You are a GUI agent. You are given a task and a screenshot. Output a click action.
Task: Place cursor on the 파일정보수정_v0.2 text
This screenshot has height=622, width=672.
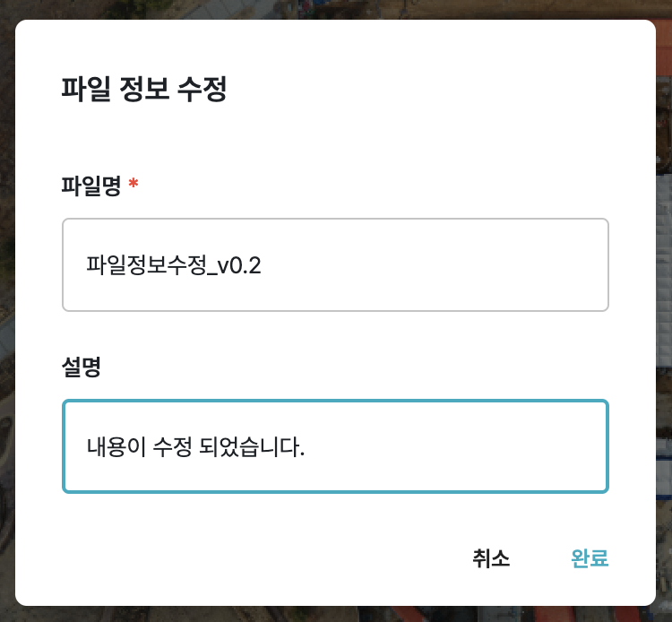pos(174,266)
